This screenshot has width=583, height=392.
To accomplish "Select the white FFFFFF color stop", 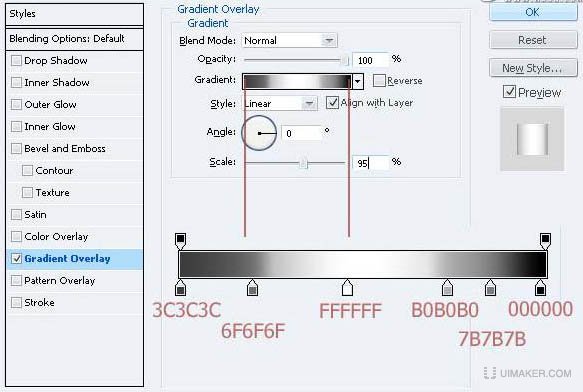I will tap(347, 288).
